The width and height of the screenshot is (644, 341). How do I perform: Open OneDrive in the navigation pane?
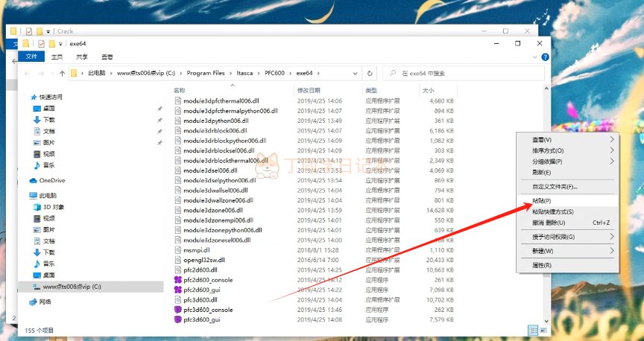point(51,180)
